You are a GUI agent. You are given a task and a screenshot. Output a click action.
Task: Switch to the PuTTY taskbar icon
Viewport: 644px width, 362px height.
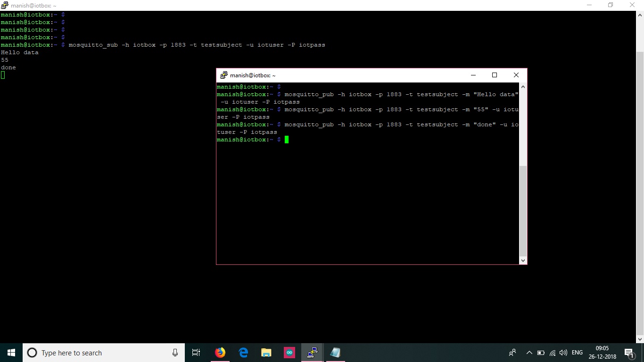[312, 353]
